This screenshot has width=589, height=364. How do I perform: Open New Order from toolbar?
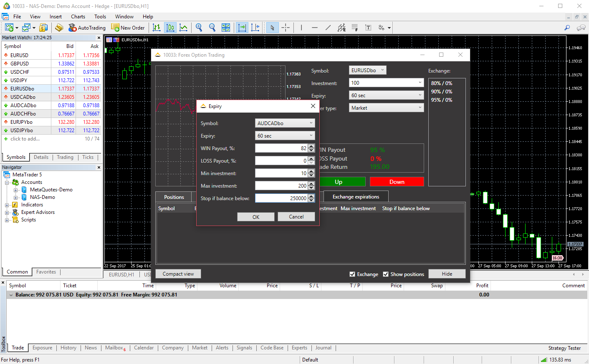[128, 28]
